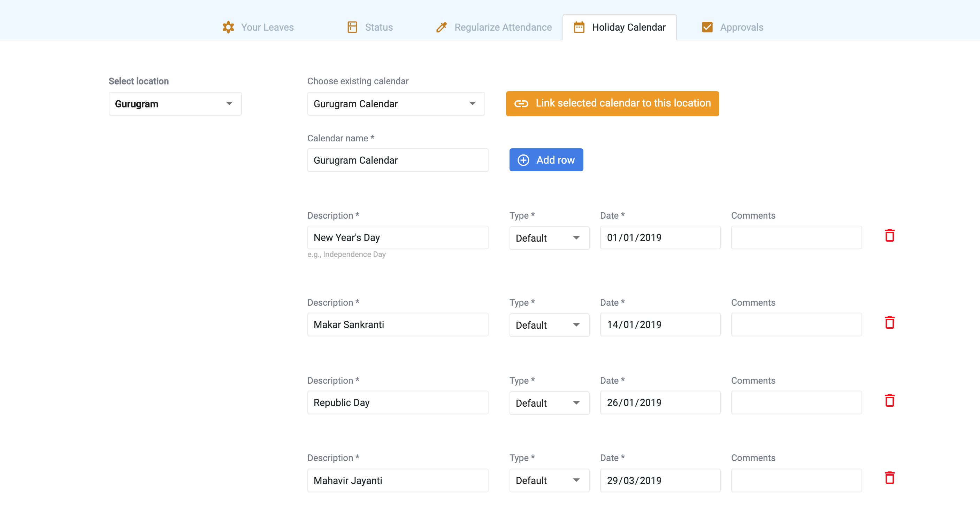Open the Your Leaves tab
Image resolution: width=980 pixels, height=516 pixels.
point(258,28)
